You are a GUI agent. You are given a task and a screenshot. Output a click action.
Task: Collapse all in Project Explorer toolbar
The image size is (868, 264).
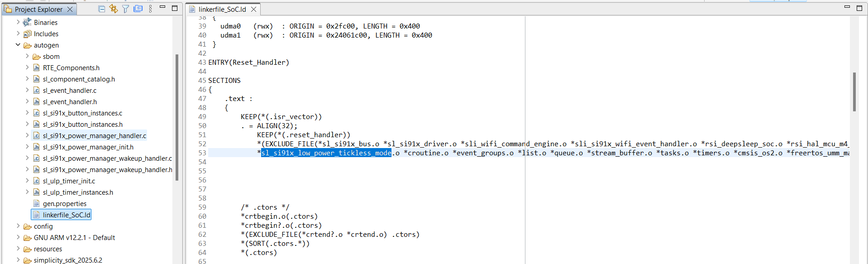pyautogui.click(x=102, y=9)
